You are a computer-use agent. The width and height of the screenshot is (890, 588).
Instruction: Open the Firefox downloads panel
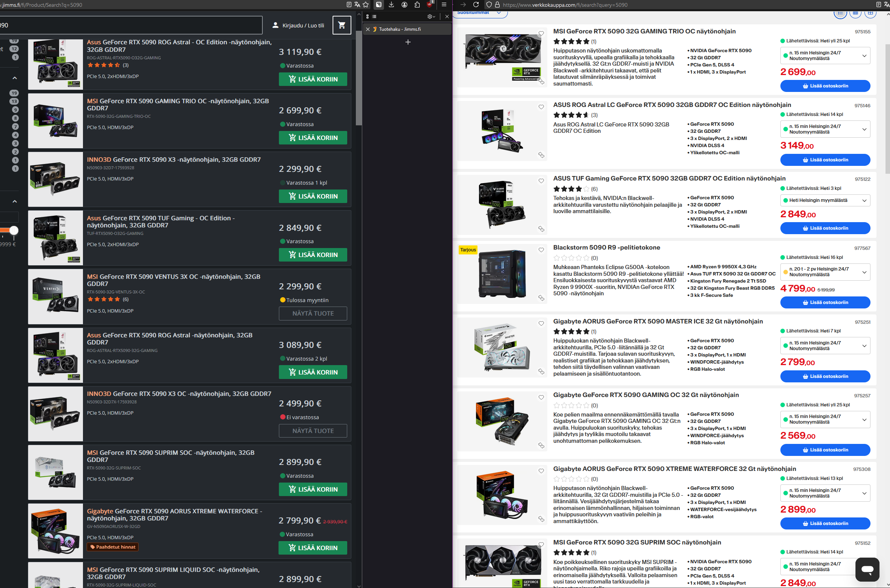tap(392, 5)
